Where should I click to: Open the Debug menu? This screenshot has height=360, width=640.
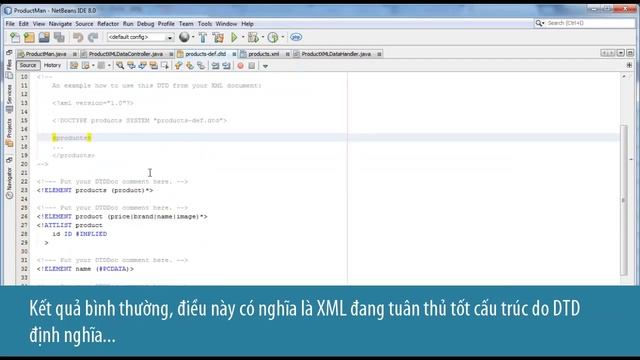point(145,24)
